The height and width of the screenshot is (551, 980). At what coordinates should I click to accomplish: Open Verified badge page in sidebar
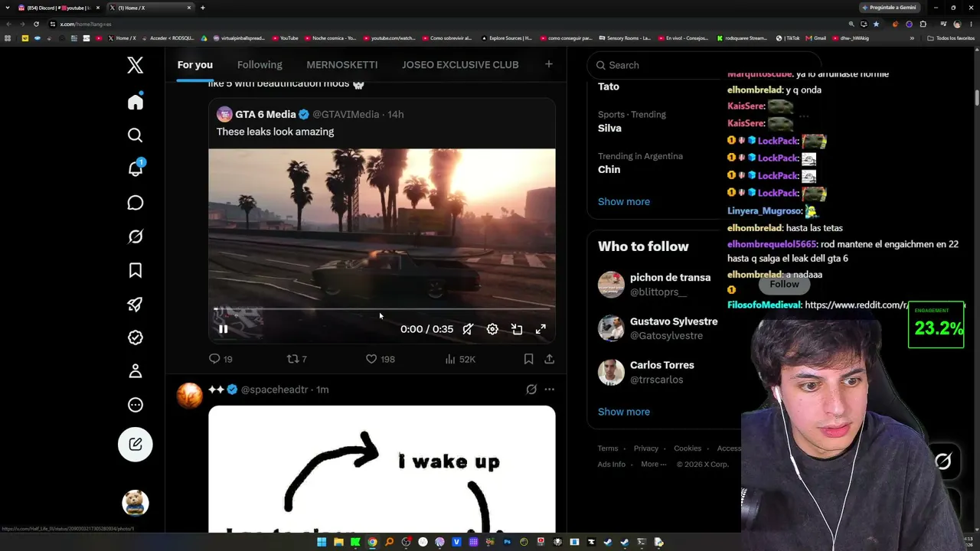coord(136,337)
